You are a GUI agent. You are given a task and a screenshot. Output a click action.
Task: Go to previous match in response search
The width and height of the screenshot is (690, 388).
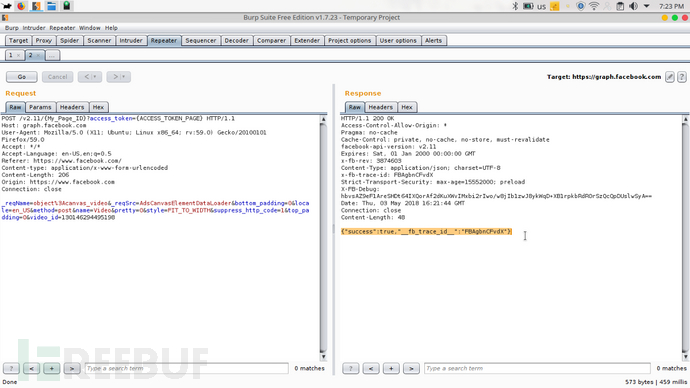[x=371, y=368]
